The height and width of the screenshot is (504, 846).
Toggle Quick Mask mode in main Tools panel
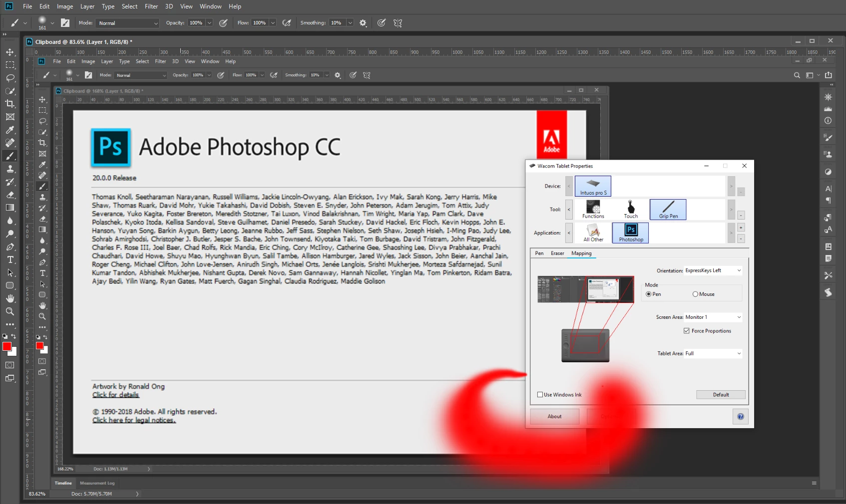[x=10, y=365]
